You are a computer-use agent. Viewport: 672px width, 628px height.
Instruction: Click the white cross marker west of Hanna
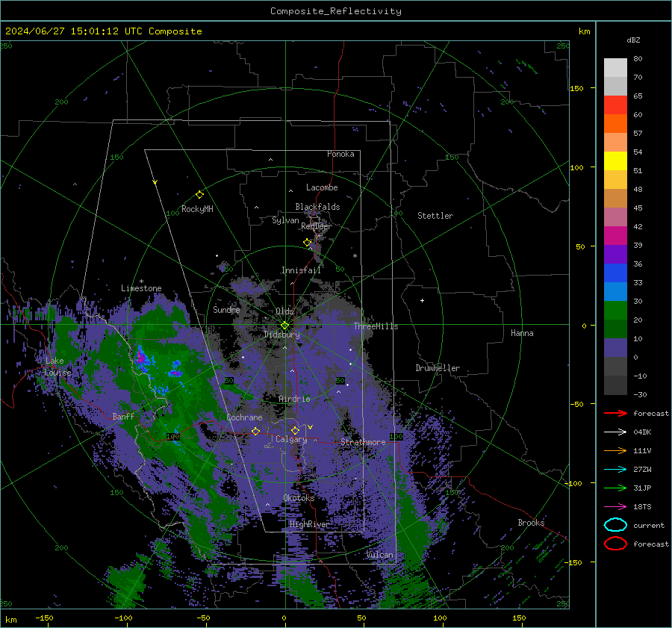422,300
